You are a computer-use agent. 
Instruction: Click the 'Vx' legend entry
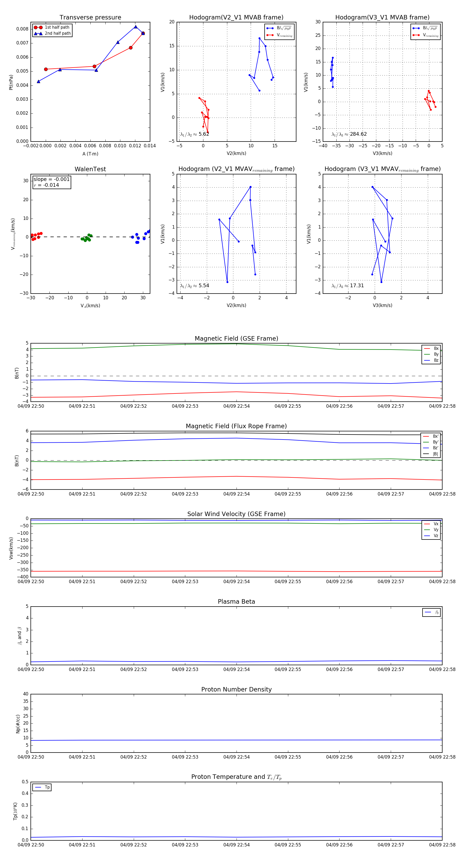tap(431, 524)
